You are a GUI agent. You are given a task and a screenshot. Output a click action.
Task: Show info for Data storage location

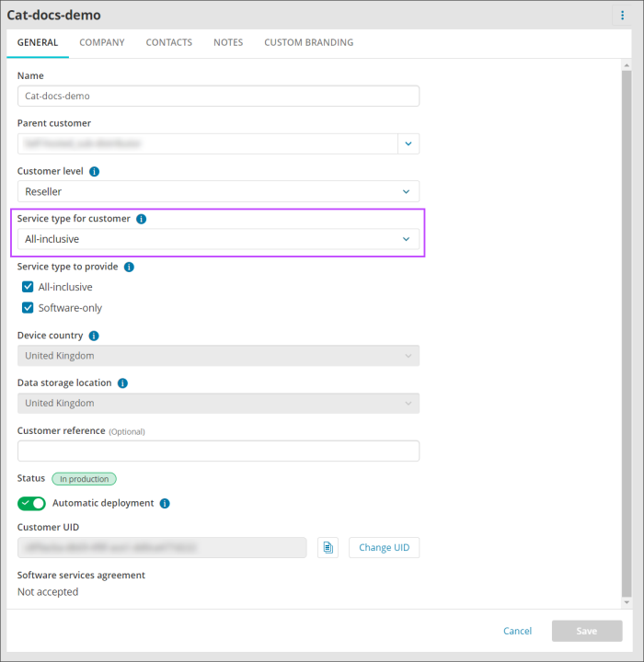122,382
